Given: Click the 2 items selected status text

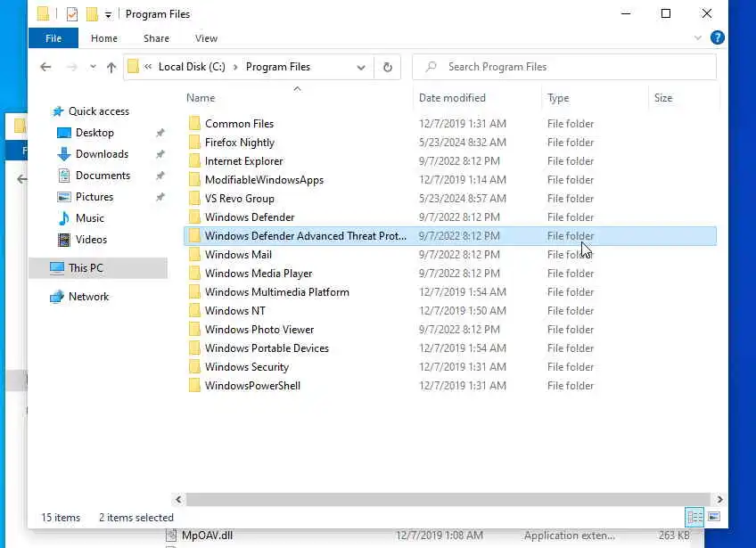Looking at the screenshot, I should 136,518.
